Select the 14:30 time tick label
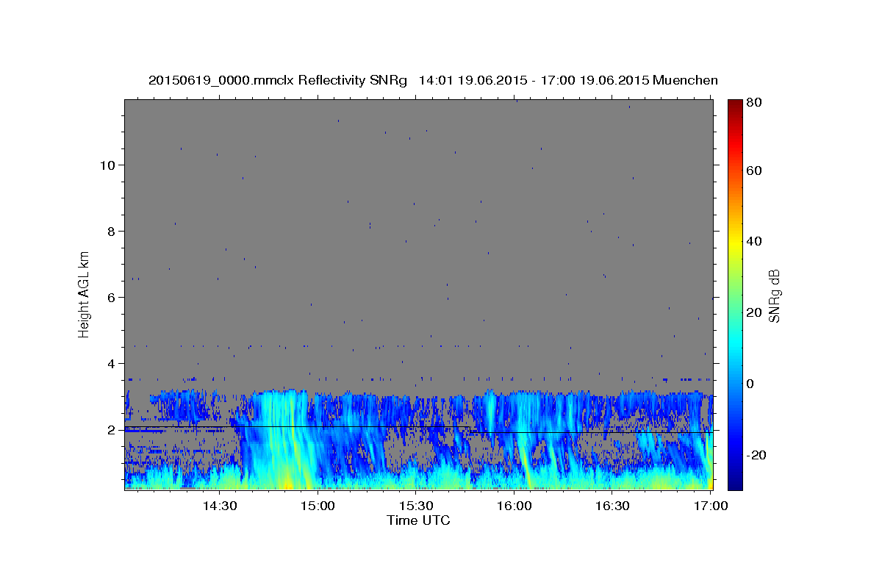Image resolution: width=882 pixels, height=588 pixels. (x=220, y=506)
